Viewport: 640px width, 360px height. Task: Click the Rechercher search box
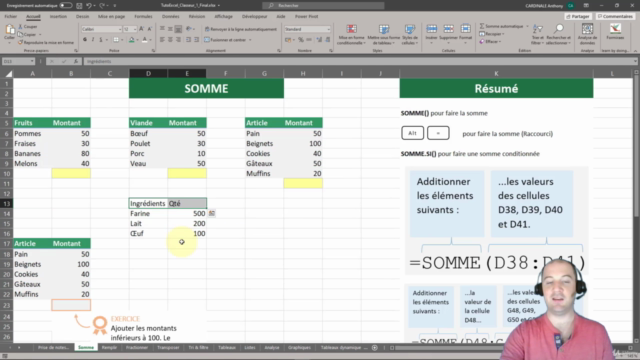pyautogui.click(x=323, y=5)
